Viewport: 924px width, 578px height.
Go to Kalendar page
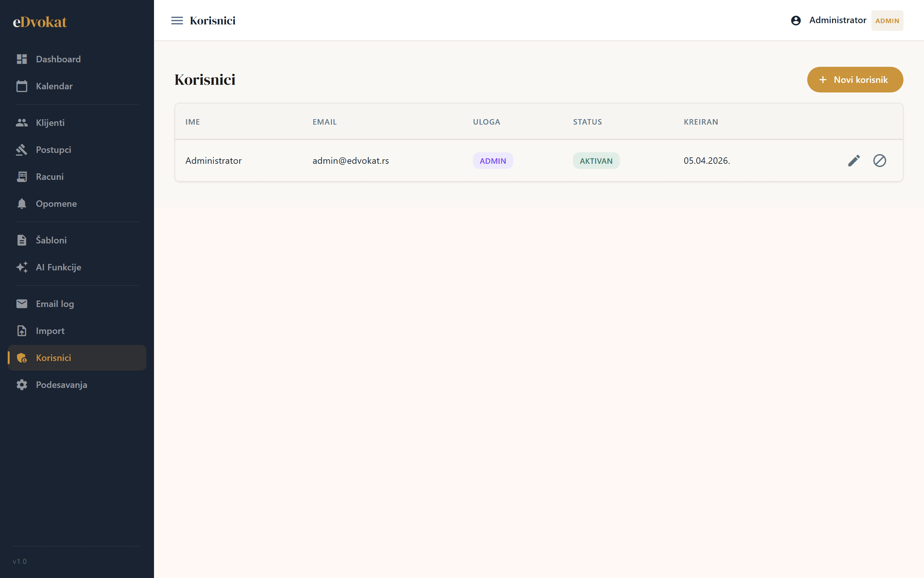click(77, 86)
